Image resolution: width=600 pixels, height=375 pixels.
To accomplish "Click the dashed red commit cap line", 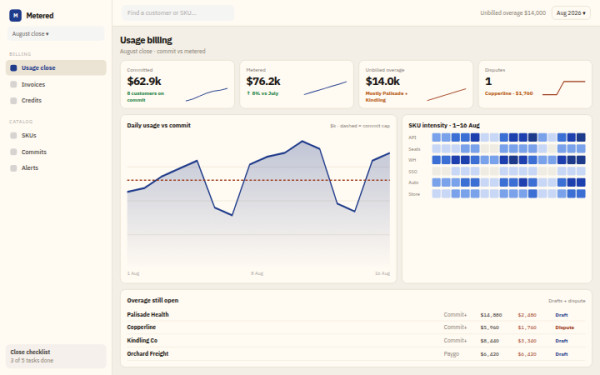I will point(258,180).
